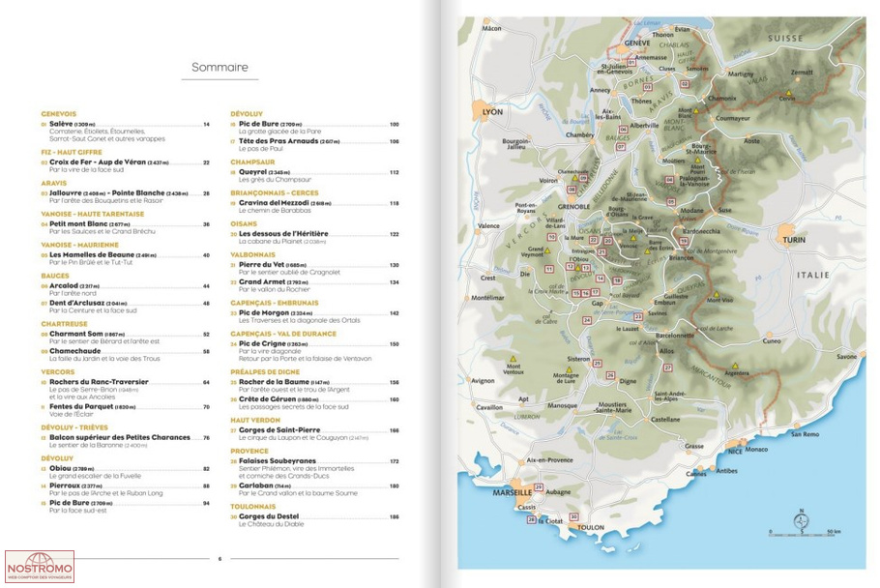Click the Sommaire heading
Screen dimensions: 880x588
pyautogui.click(x=220, y=68)
